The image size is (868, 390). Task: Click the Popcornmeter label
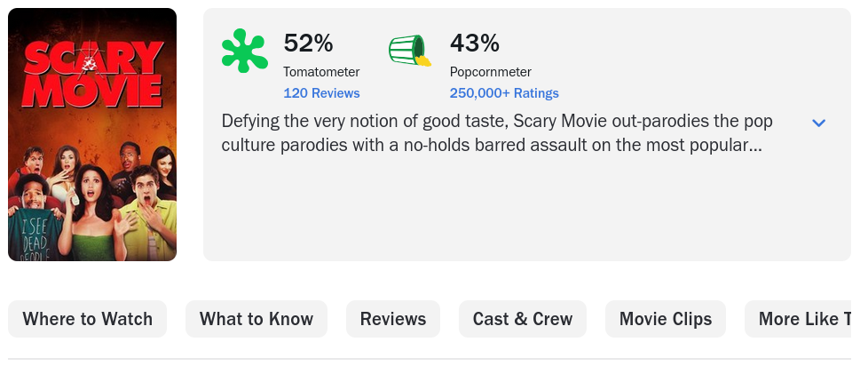491,72
